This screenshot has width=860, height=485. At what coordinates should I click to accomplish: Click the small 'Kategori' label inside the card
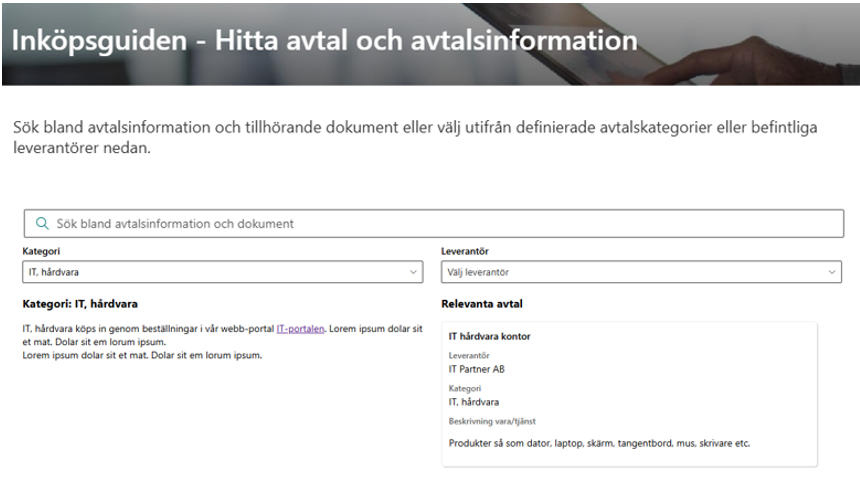(465, 388)
